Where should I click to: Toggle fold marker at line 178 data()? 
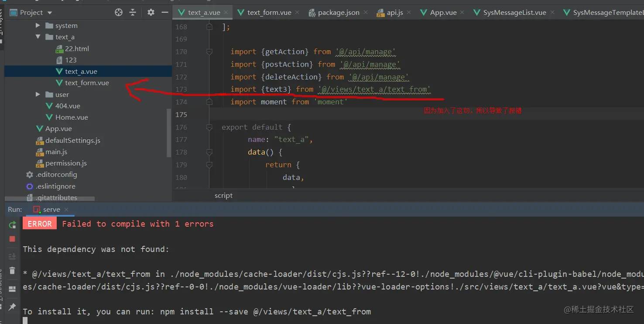(x=209, y=152)
